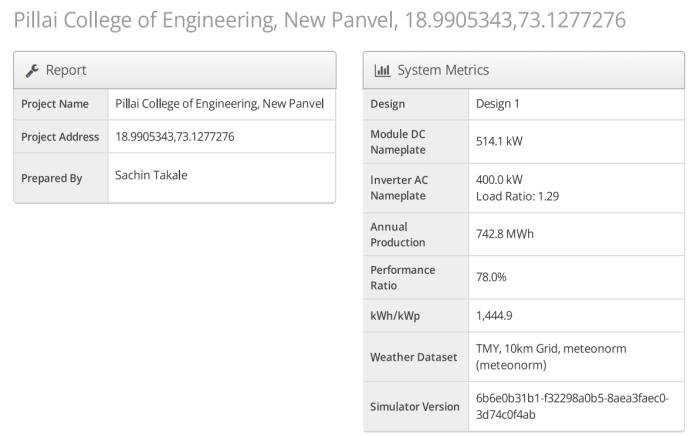This screenshot has width=694, height=436.
Task: Click the bar chart icon beside System Metrics
Action: pos(381,70)
